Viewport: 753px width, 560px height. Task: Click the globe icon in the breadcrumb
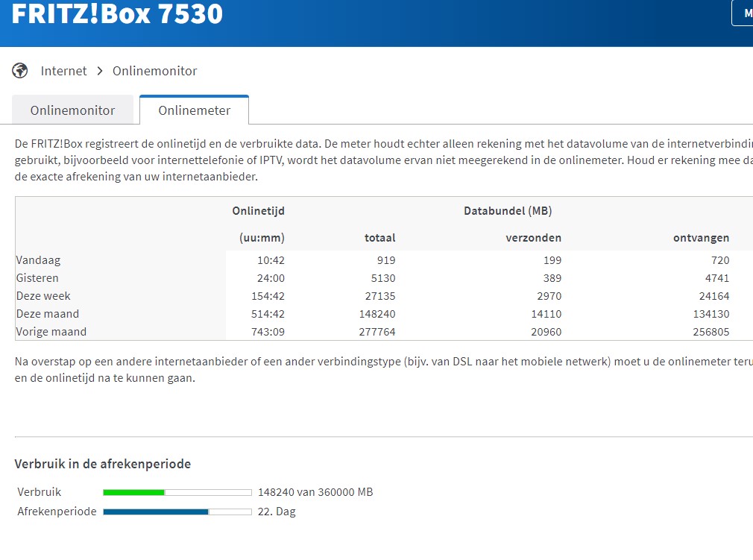coord(20,71)
